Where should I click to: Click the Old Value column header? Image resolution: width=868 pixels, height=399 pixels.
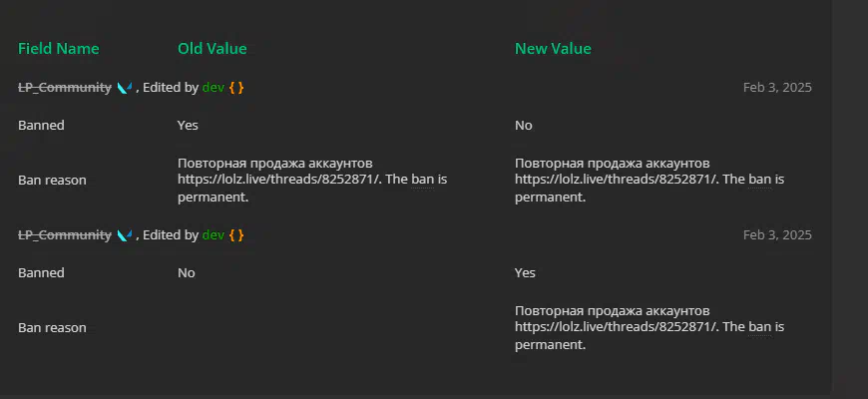213,49
